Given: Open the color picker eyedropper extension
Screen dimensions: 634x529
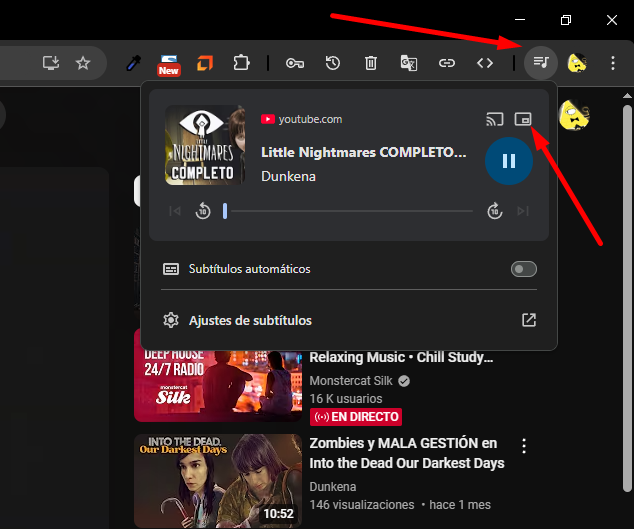Looking at the screenshot, I should 133,63.
